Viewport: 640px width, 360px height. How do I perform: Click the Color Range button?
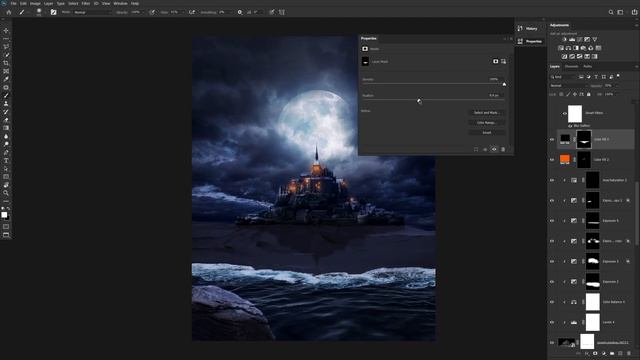[487, 122]
